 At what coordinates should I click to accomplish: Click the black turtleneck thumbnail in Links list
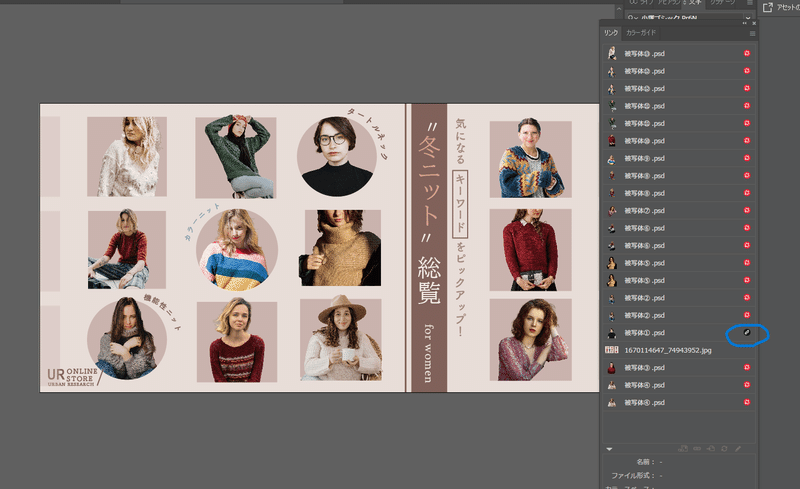[x=611, y=333]
